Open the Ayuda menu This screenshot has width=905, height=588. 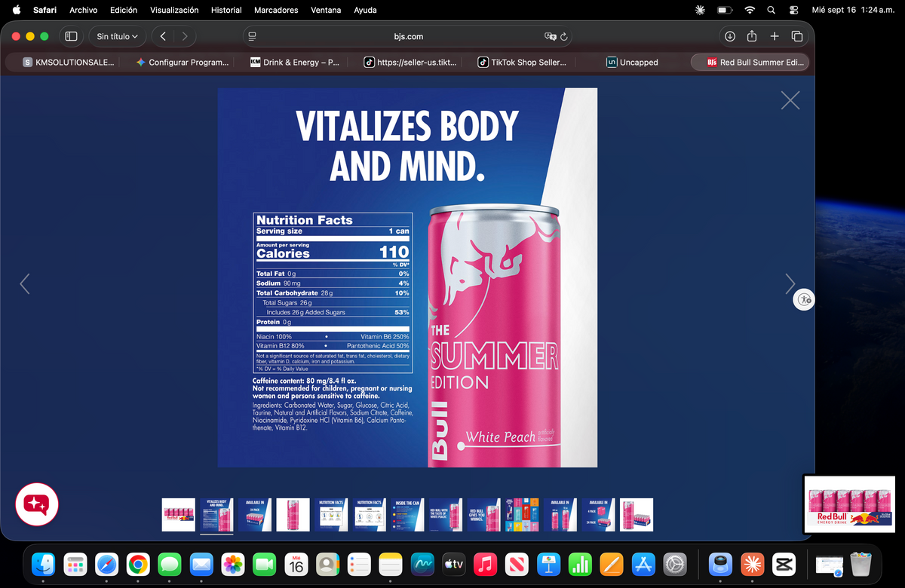365,10
